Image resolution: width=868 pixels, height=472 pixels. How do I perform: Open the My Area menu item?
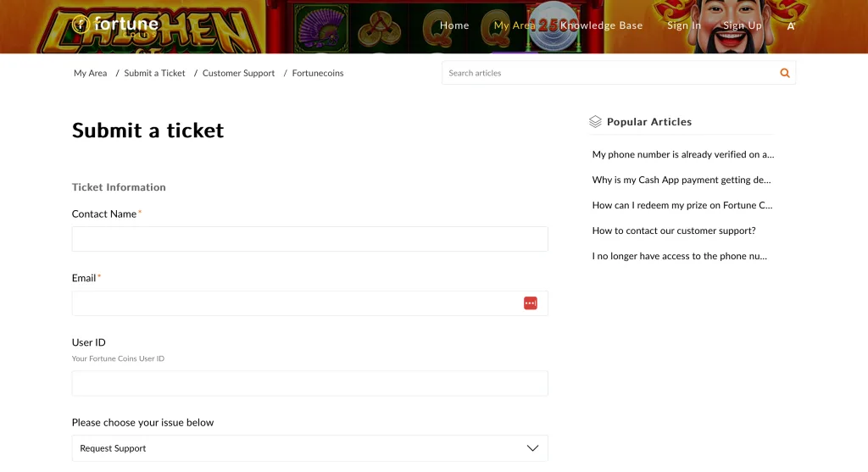pyautogui.click(x=515, y=25)
